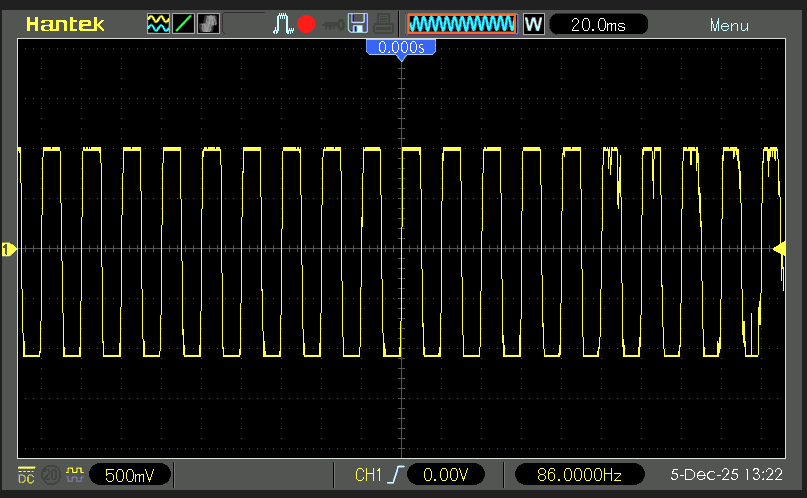Click the waveform display mode icon
The height and width of the screenshot is (498, 807).
coord(158,24)
